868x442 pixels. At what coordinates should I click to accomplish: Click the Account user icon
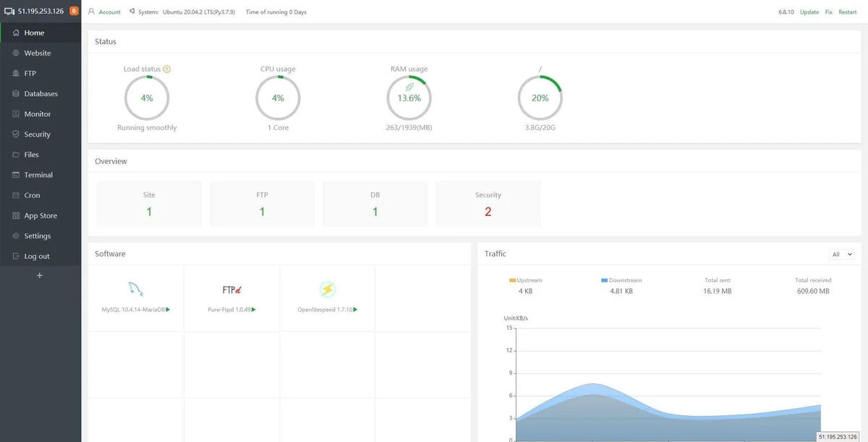[92, 12]
